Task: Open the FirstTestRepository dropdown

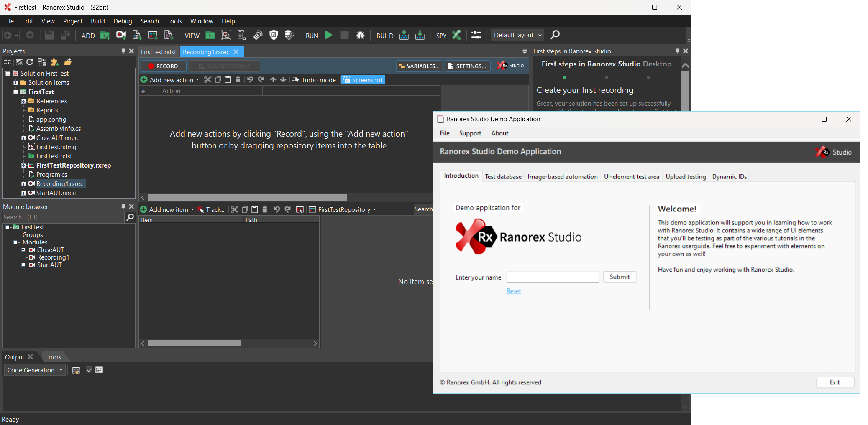Action: point(374,210)
